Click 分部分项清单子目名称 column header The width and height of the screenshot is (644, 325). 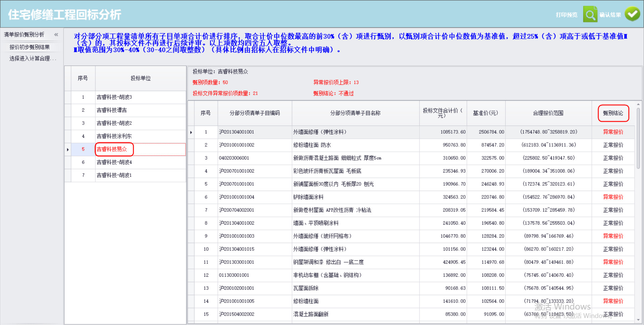(355, 113)
